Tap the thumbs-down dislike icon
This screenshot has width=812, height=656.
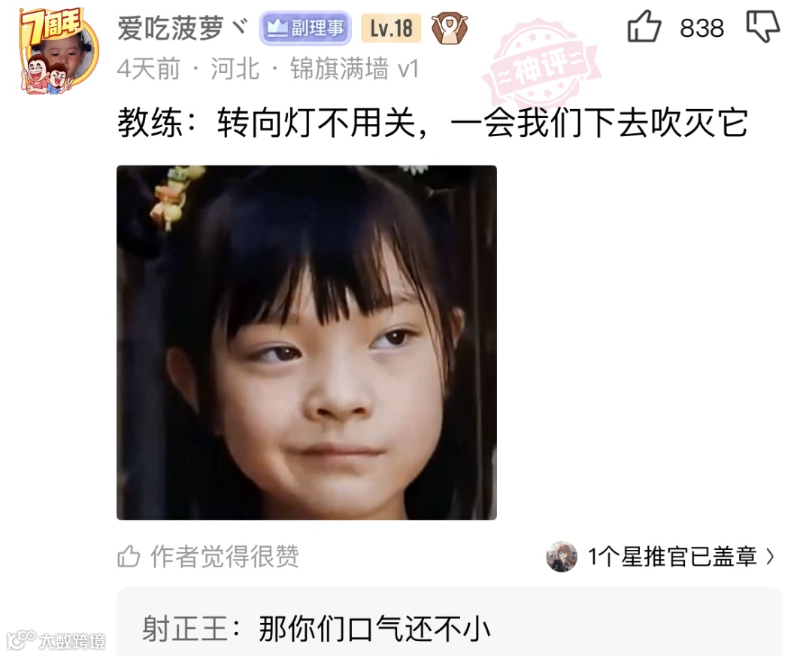[763, 27]
